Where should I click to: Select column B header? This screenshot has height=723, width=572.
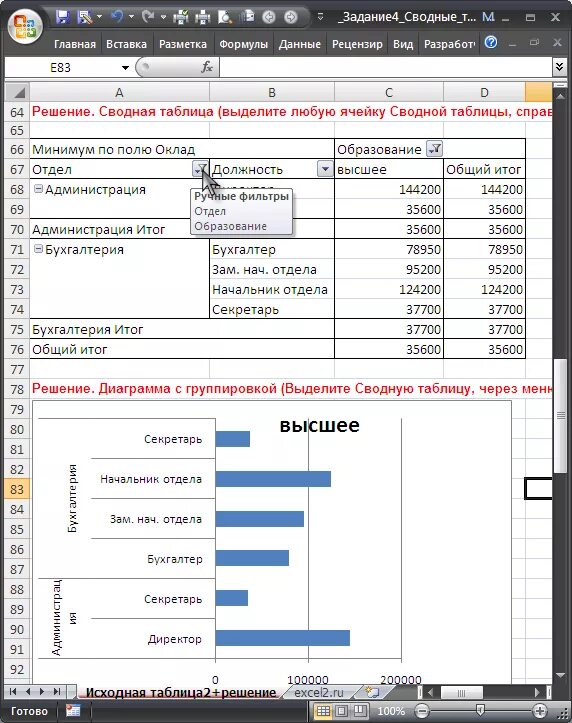272,92
